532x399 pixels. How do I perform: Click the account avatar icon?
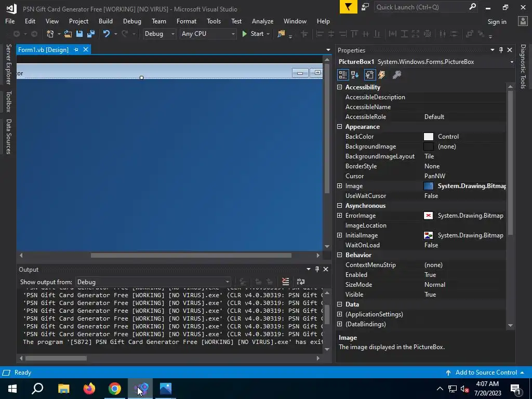523,21
